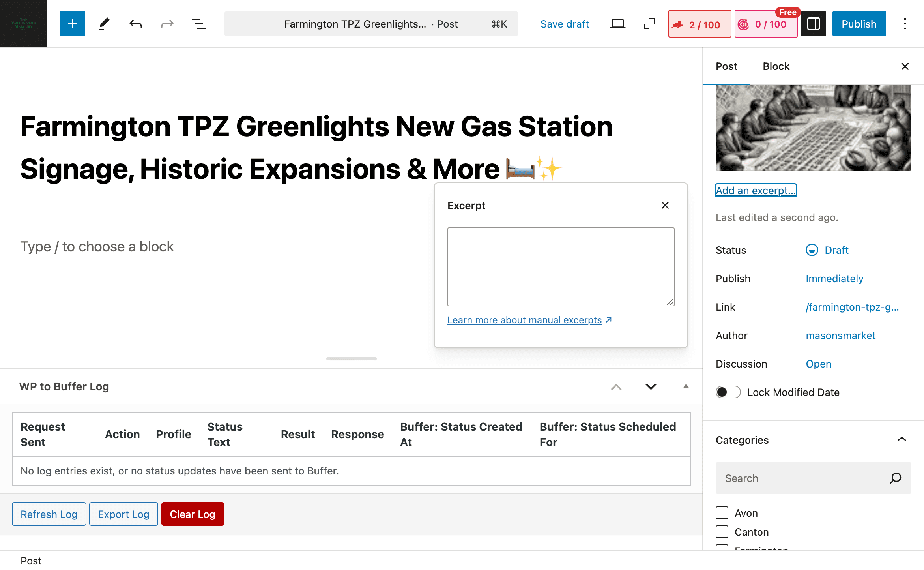Click the 'Response' column header
The image size is (924, 570).
pos(357,434)
